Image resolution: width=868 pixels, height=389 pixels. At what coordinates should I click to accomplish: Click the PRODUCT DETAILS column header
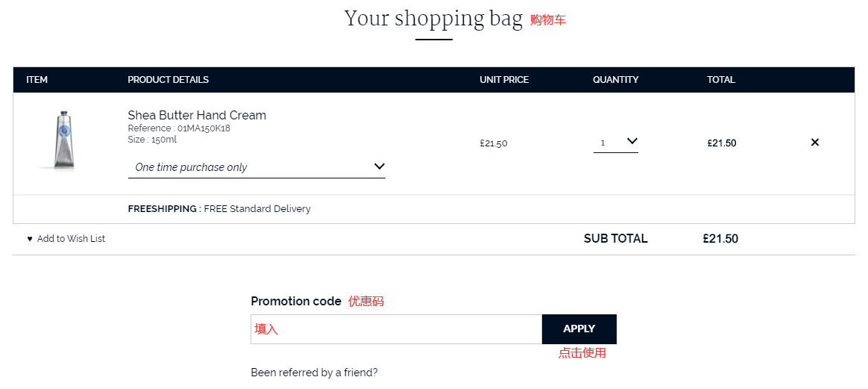pos(168,80)
